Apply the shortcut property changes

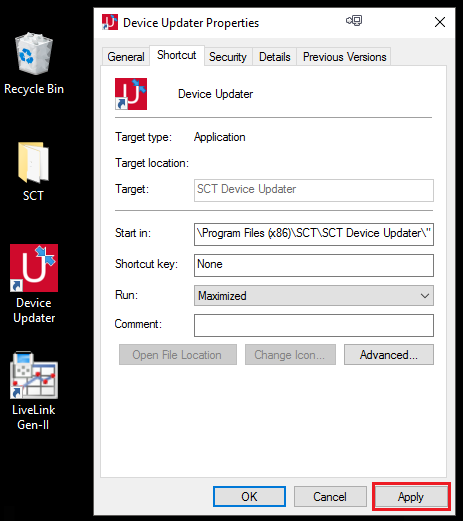point(411,497)
